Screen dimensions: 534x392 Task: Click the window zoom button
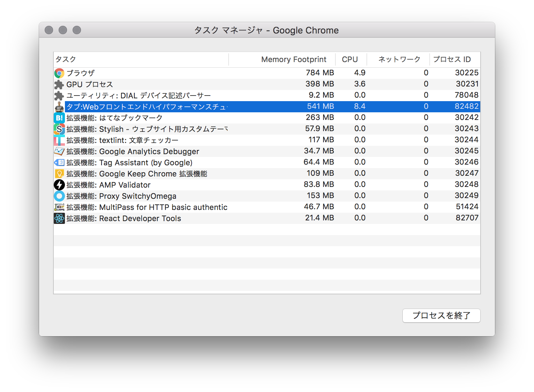tap(77, 30)
